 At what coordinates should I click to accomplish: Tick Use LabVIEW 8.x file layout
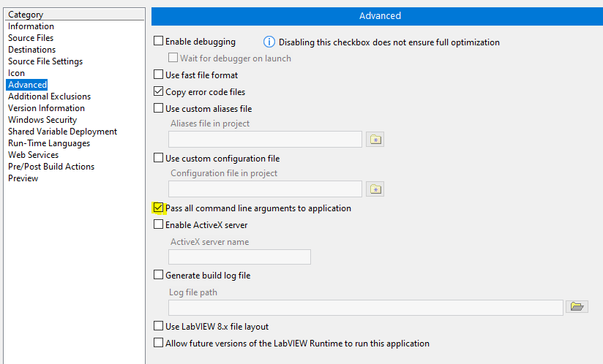coord(159,326)
